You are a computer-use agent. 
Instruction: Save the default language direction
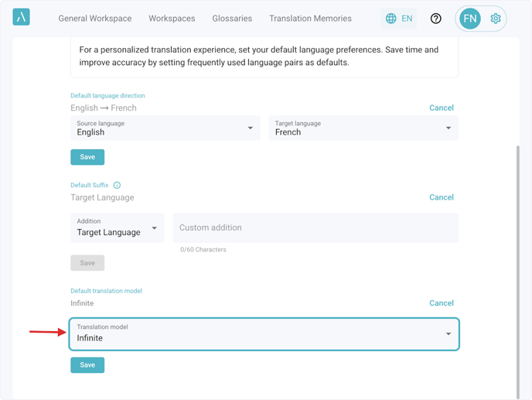pyautogui.click(x=87, y=157)
